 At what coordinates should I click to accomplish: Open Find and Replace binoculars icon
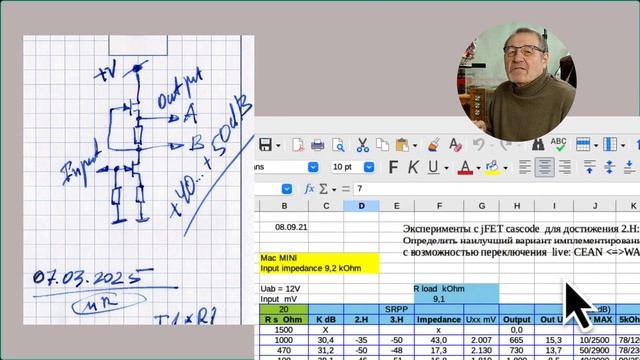[538, 144]
